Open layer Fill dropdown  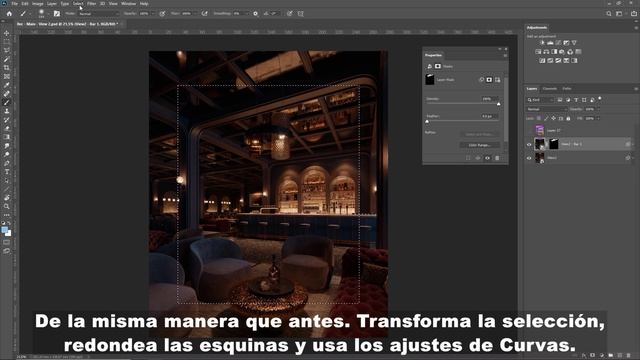598,118
